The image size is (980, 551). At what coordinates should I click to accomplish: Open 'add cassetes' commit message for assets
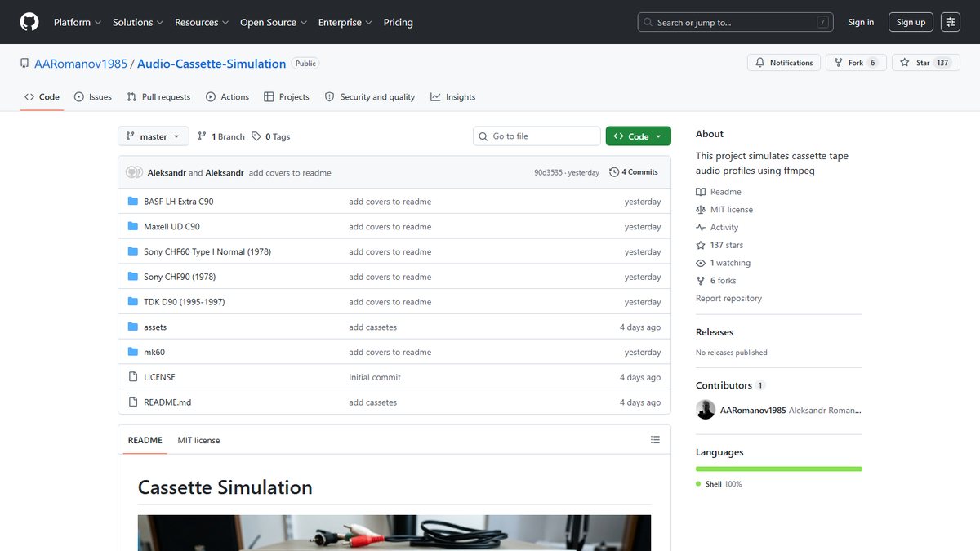[x=373, y=327]
